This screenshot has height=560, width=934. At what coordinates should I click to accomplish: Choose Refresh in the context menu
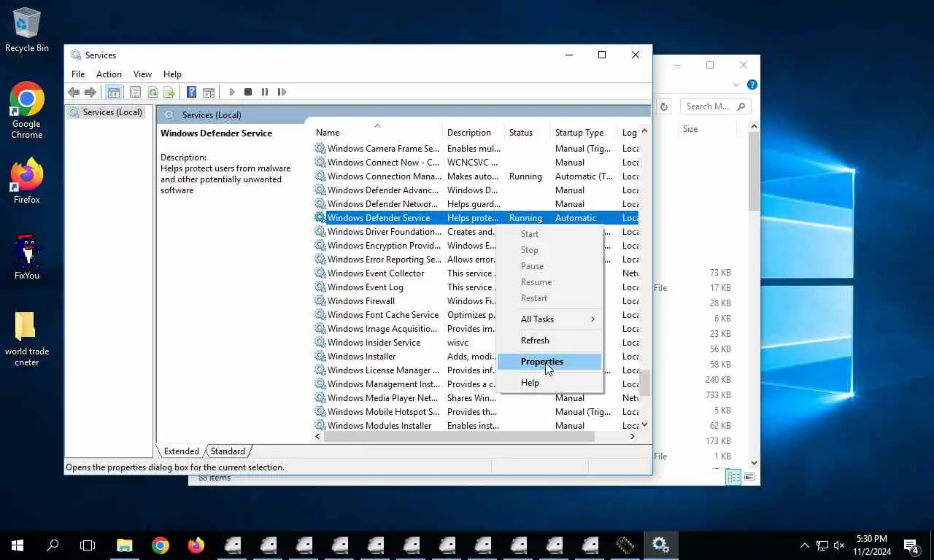pos(549,341)
